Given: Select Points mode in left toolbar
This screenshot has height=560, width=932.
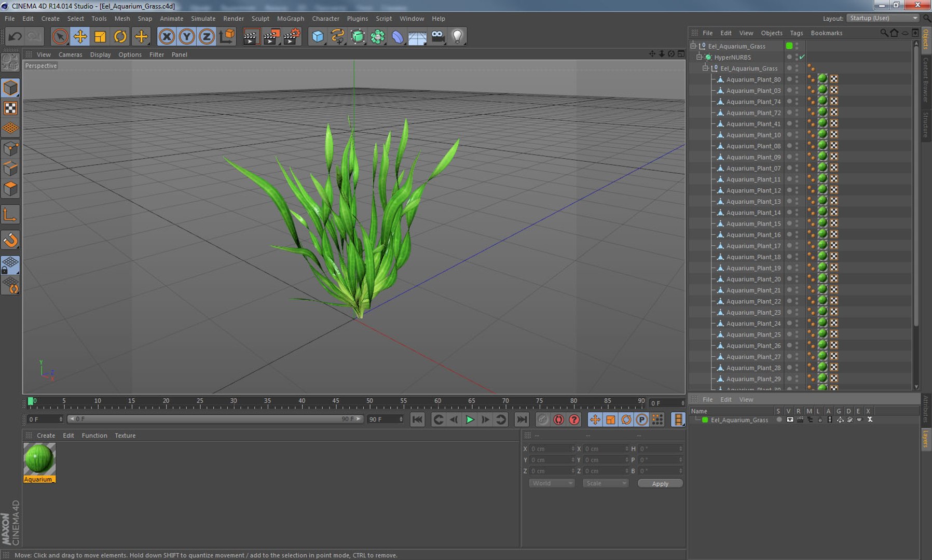Looking at the screenshot, I should [10, 149].
